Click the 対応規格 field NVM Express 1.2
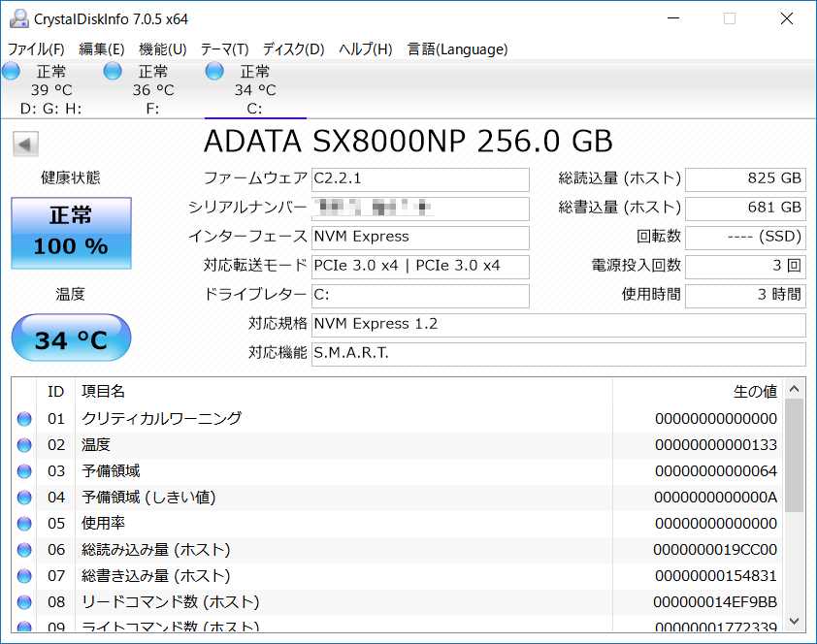 559,325
